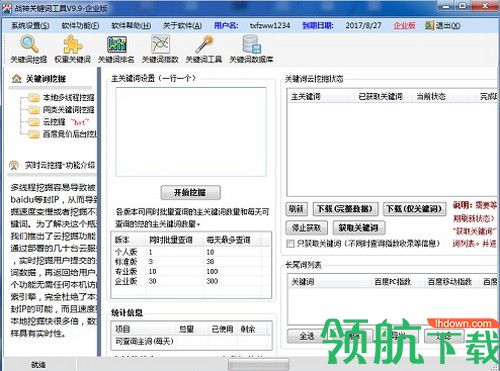Image resolution: width=500 pixels, height=371 pixels.
Task: Click the 每天最多查询 column header
Action: tap(228, 240)
